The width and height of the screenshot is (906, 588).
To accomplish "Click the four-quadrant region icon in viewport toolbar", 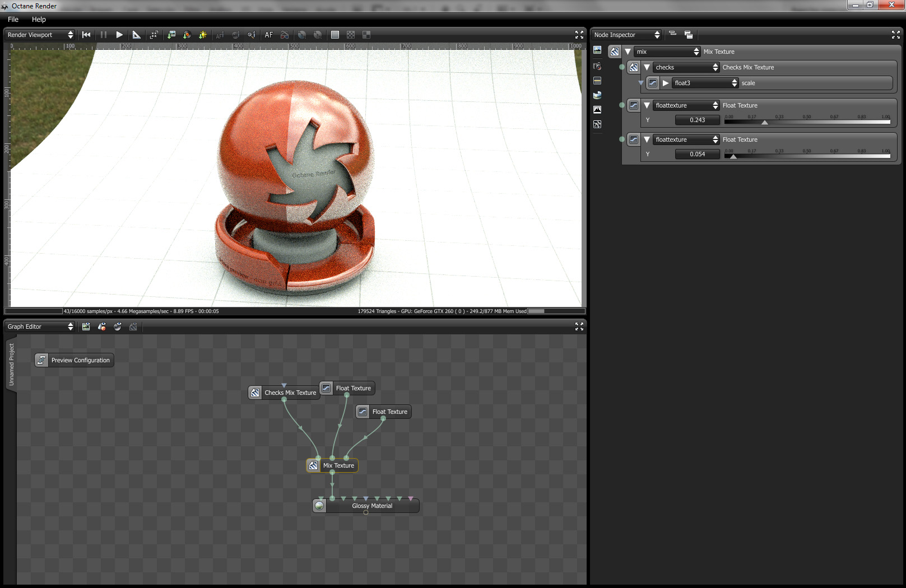I will click(366, 35).
